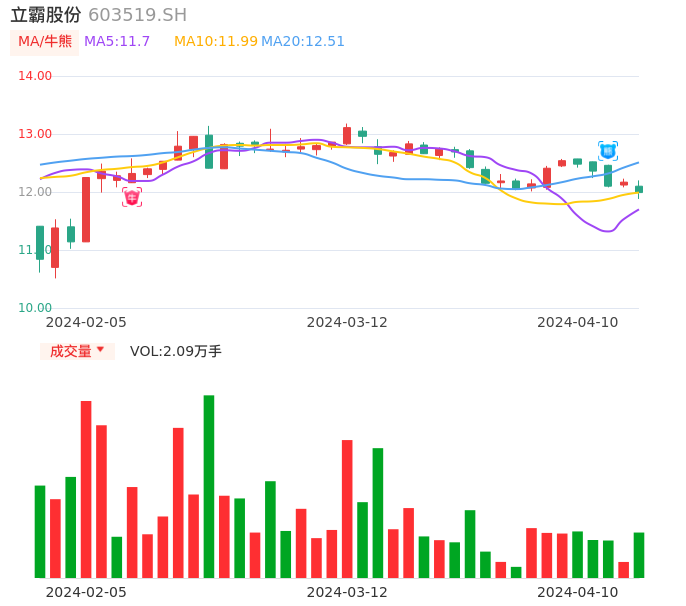This screenshot has height=606, width=686.
Task: Click the 10.00 price axis label
Action: click(x=35, y=308)
